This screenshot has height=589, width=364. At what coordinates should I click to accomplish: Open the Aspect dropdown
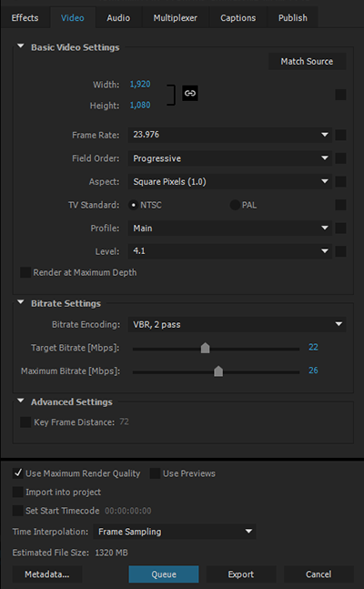(x=230, y=181)
